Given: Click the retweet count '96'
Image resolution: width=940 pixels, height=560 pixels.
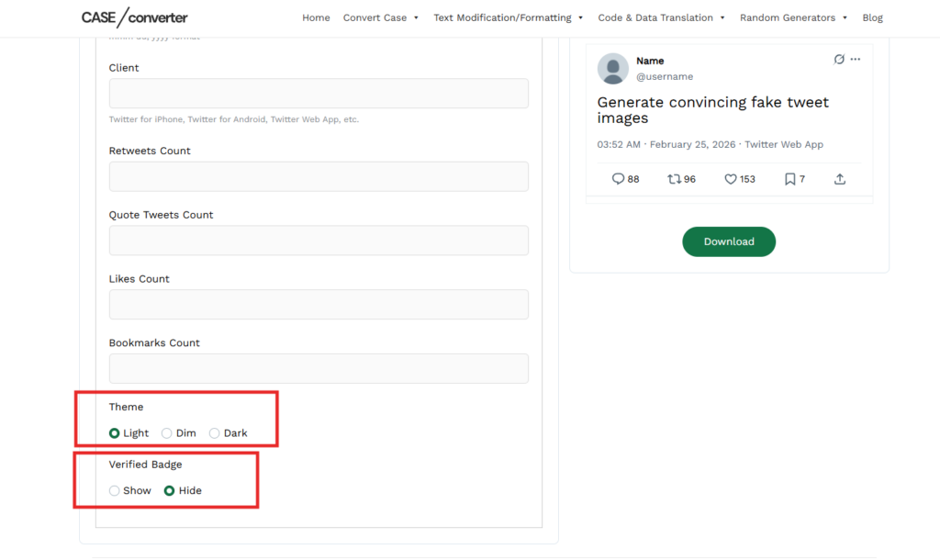Looking at the screenshot, I should pyautogui.click(x=689, y=179).
